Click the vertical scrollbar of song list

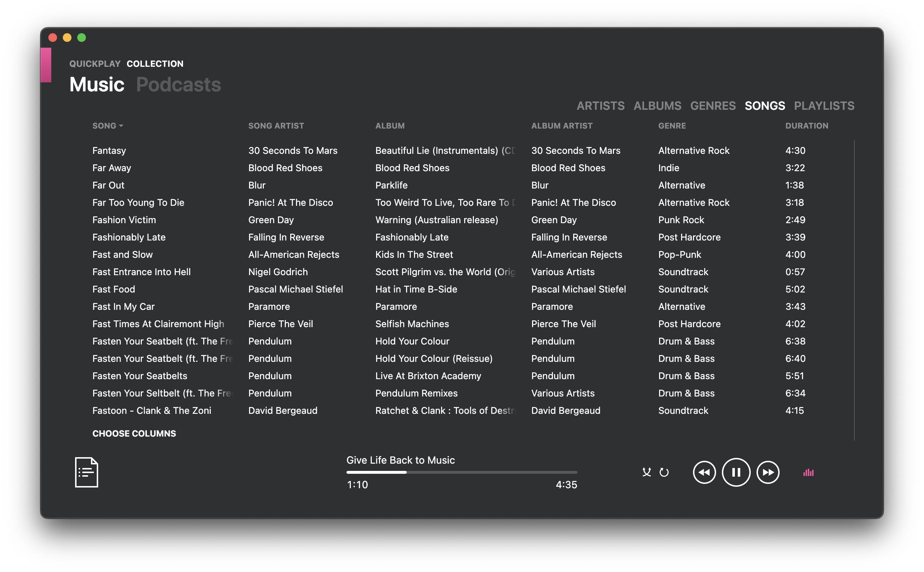pyautogui.click(x=854, y=290)
